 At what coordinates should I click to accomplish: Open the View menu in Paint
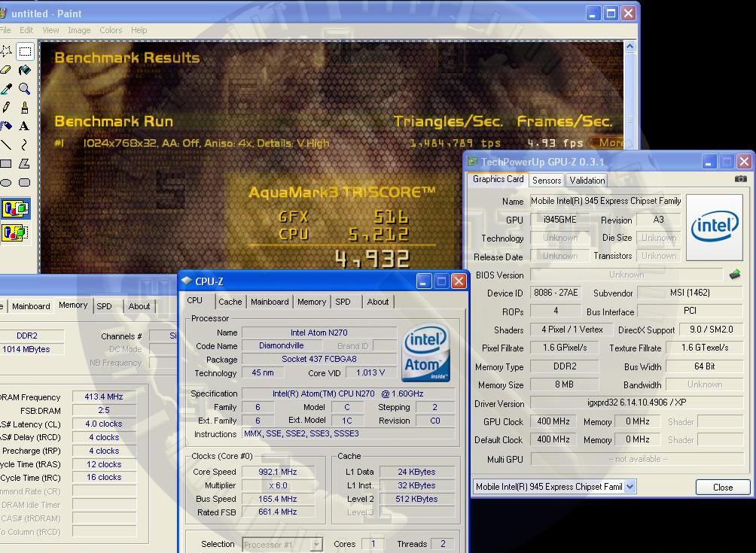(50, 30)
